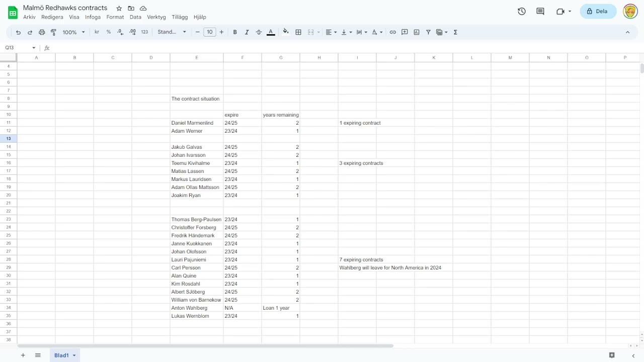Open the text color picker
This screenshot has width=644, height=362.
pos(271,32)
